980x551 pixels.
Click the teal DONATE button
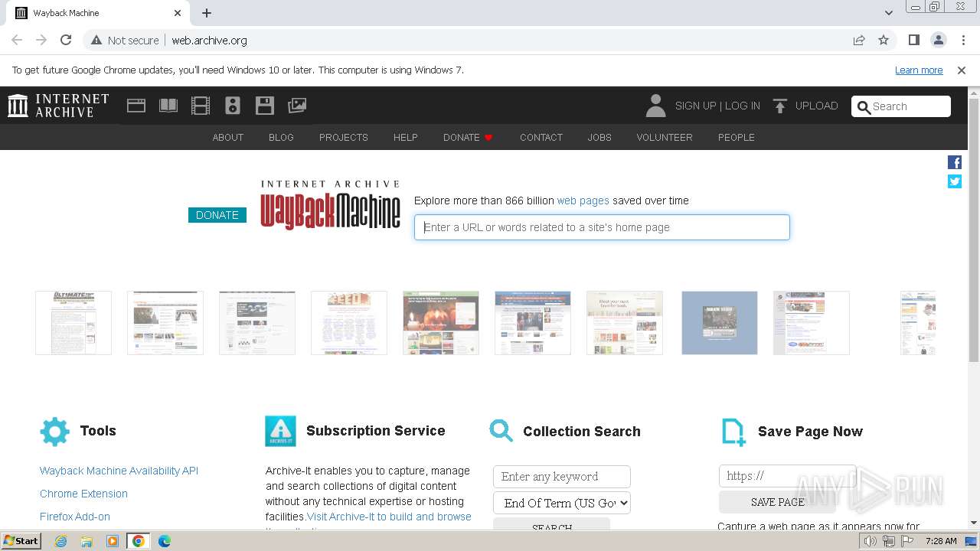click(x=217, y=215)
